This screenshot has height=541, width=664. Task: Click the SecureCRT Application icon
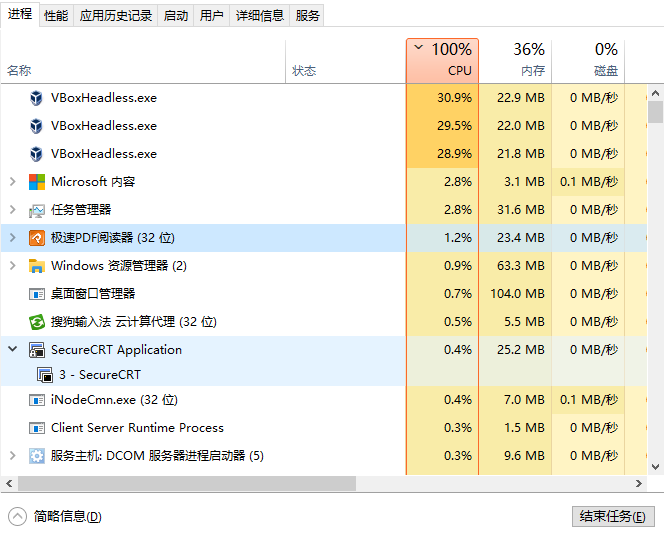click(x=37, y=350)
